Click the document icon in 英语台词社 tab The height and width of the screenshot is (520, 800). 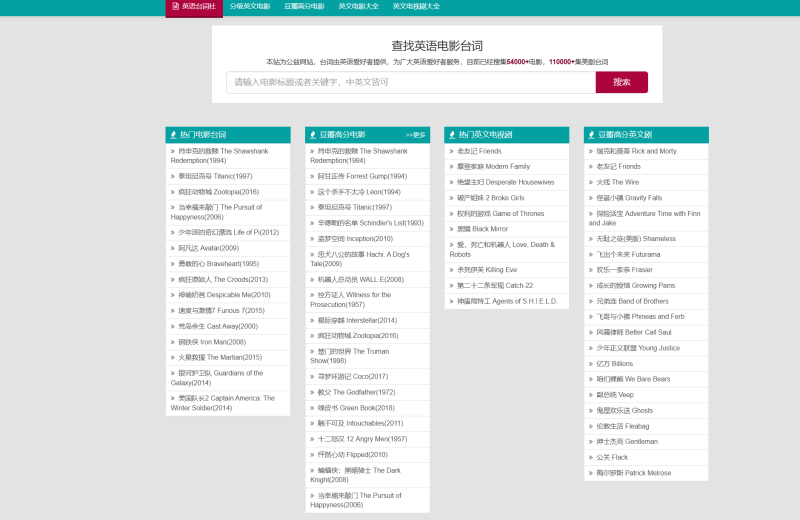(176, 7)
